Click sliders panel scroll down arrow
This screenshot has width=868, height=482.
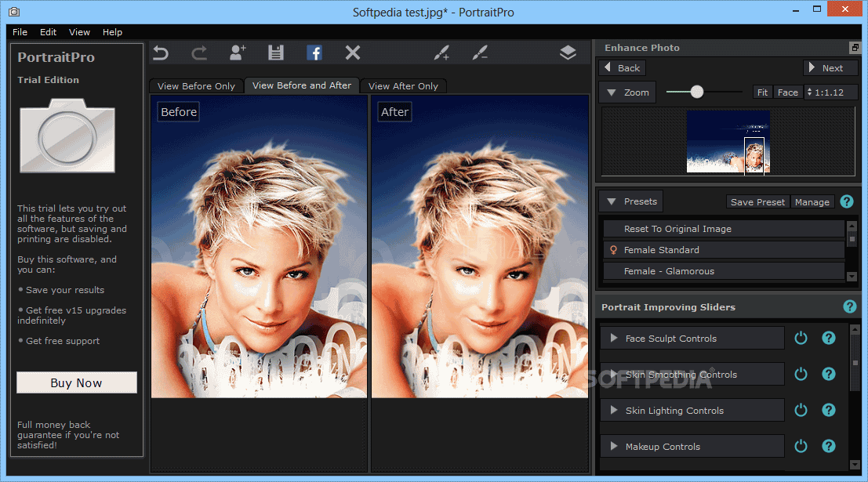point(855,465)
